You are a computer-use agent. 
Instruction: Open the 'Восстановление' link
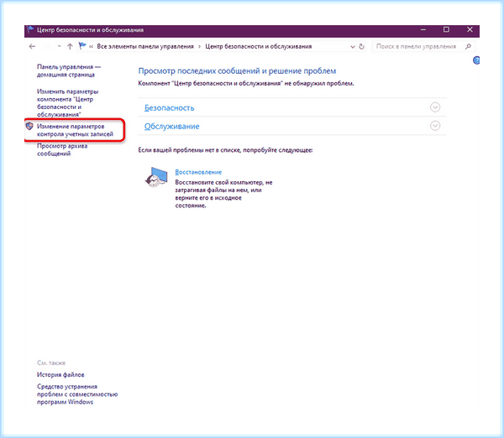tap(198, 172)
